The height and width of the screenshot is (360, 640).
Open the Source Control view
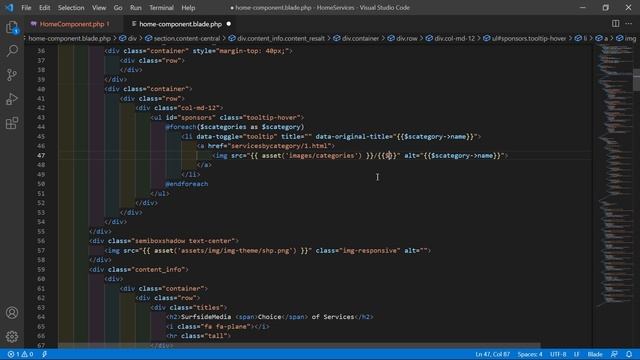tap(12, 75)
